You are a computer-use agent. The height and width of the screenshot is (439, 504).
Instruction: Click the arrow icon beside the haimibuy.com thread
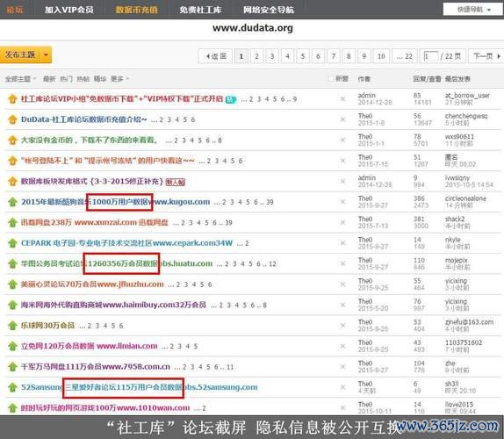[12, 305]
